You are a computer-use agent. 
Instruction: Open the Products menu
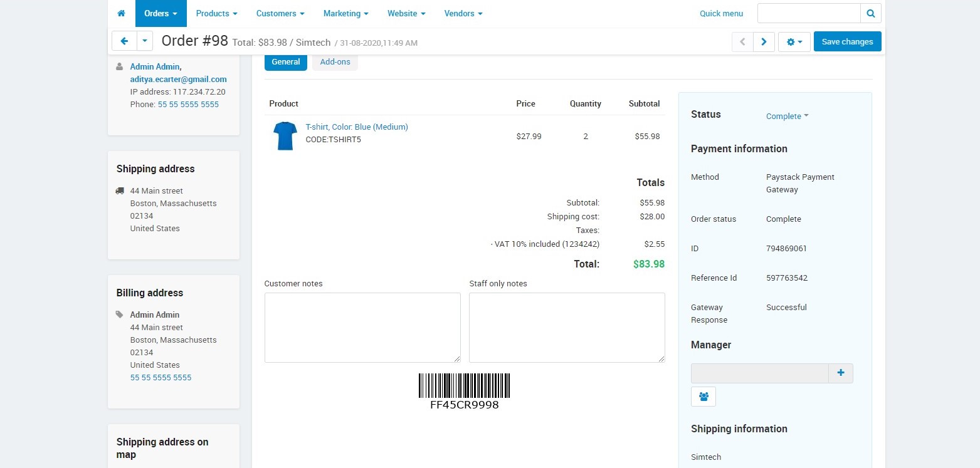tap(216, 13)
